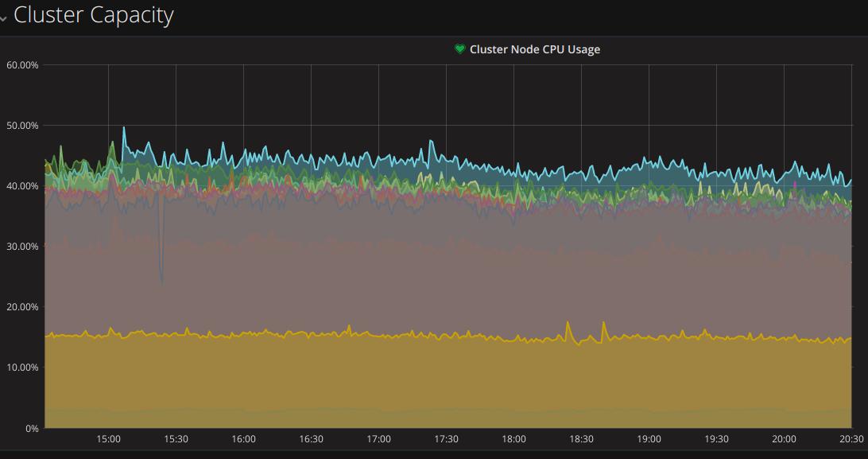
Task: Click the 60.00% y-axis label
Action: coord(22,64)
